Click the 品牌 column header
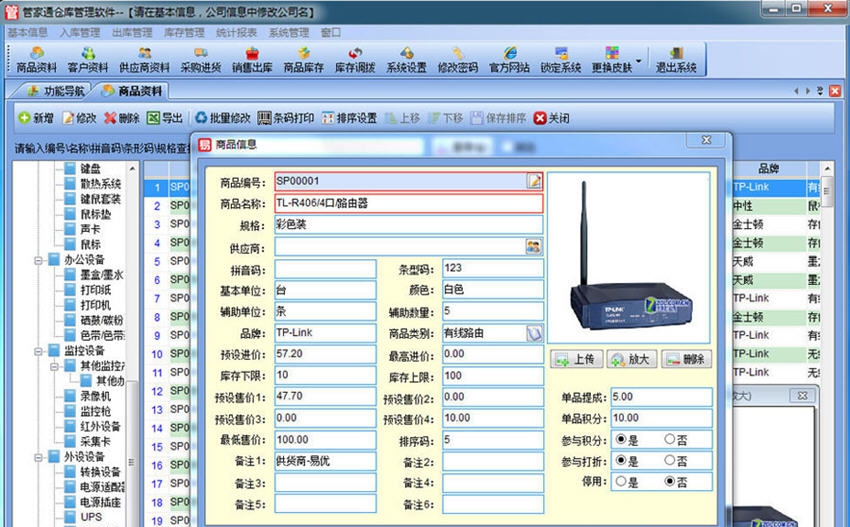 [x=768, y=169]
